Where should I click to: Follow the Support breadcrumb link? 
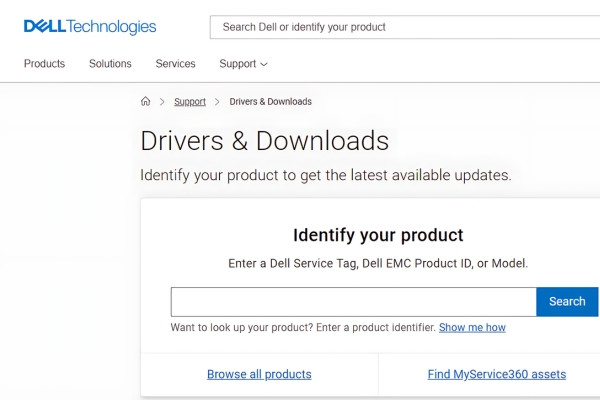[x=190, y=101]
